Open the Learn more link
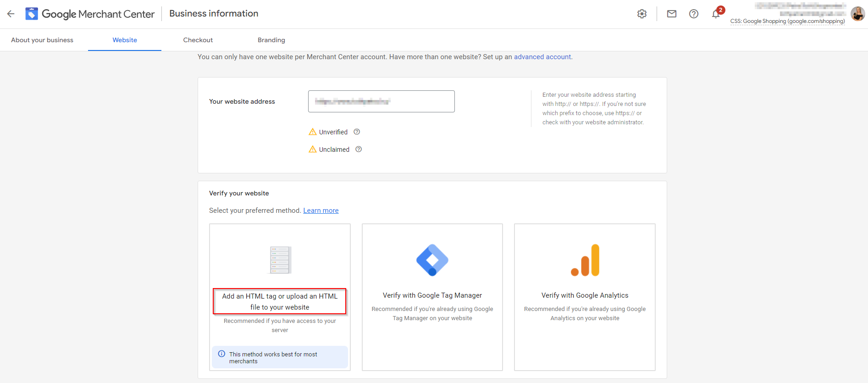This screenshot has width=868, height=383. (321, 211)
